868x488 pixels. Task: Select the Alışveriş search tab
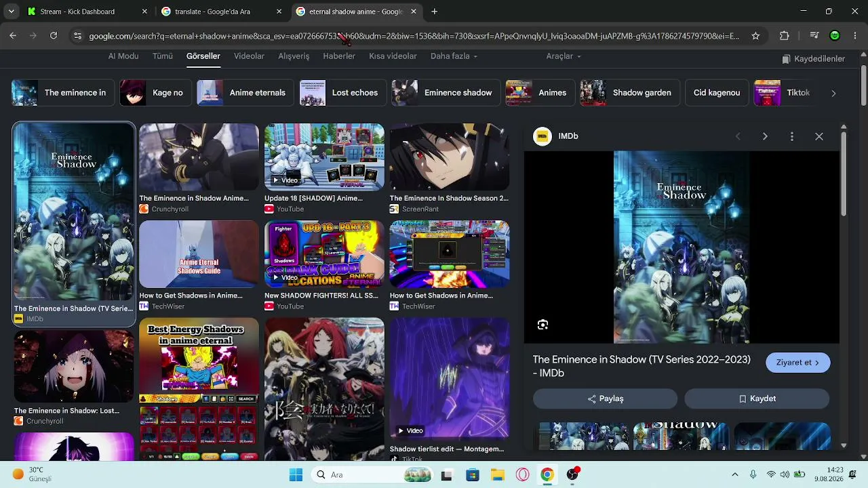[x=294, y=56]
